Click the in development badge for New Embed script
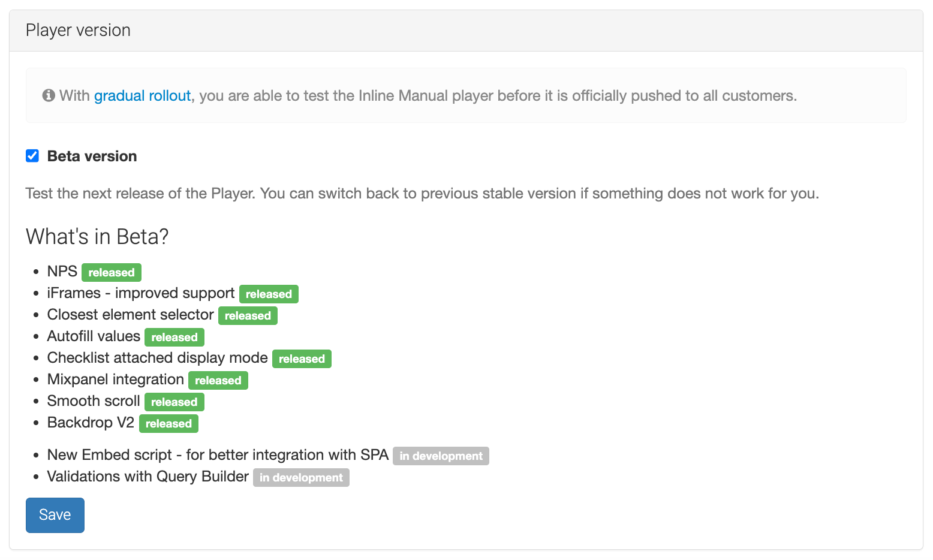The width and height of the screenshot is (933, 560). pos(441,456)
